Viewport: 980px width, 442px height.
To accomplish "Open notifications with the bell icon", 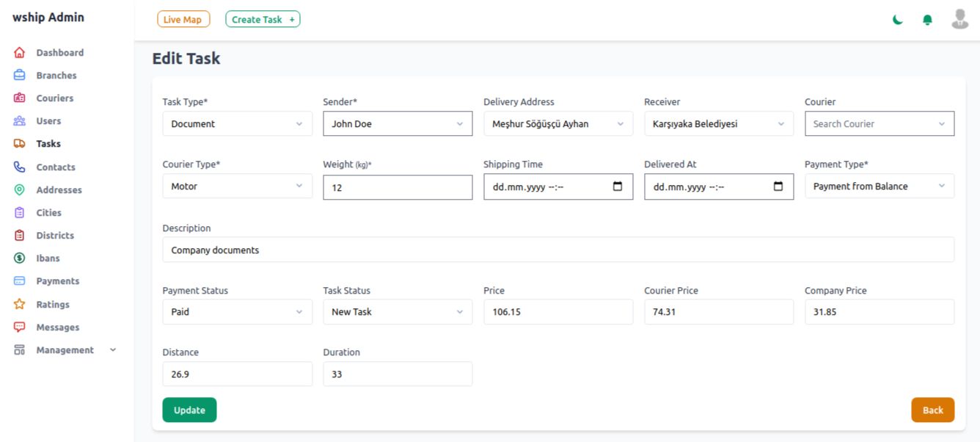I will coord(927,20).
